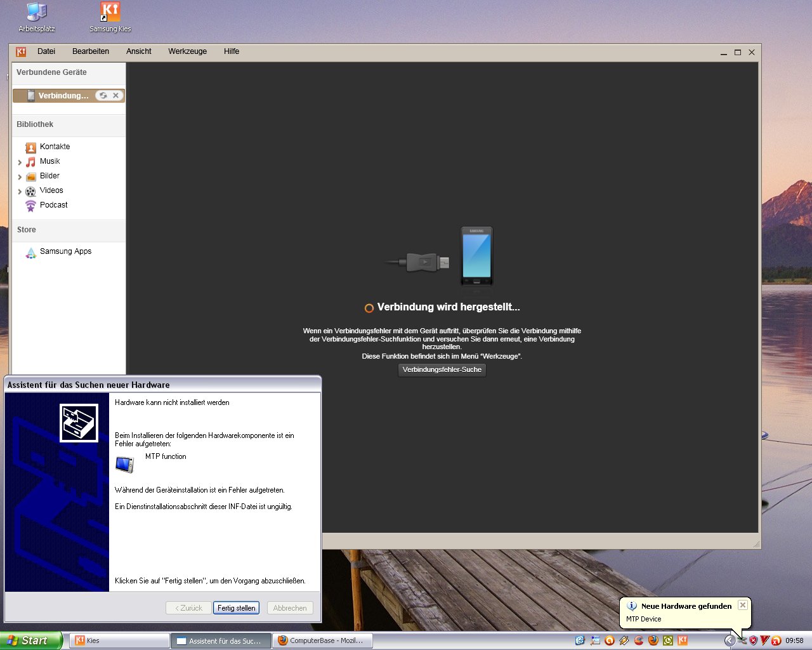Show hidden tray icons arrow

point(730,640)
